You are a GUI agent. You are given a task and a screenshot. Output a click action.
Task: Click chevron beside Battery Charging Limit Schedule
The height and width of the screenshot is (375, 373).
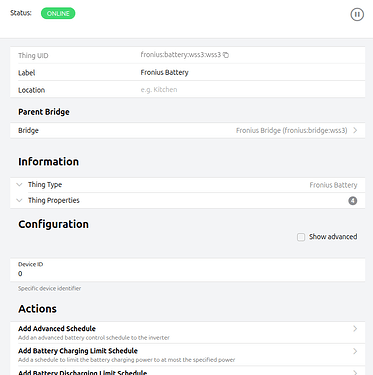tap(355, 351)
